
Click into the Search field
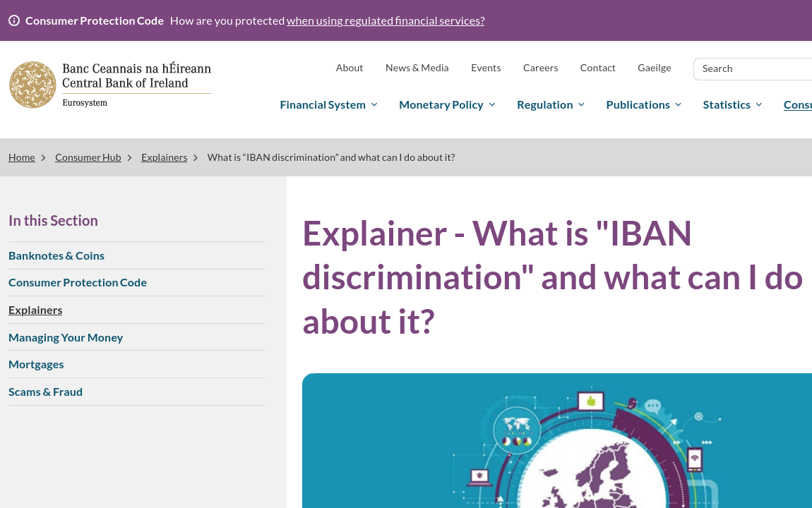[753, 69]
